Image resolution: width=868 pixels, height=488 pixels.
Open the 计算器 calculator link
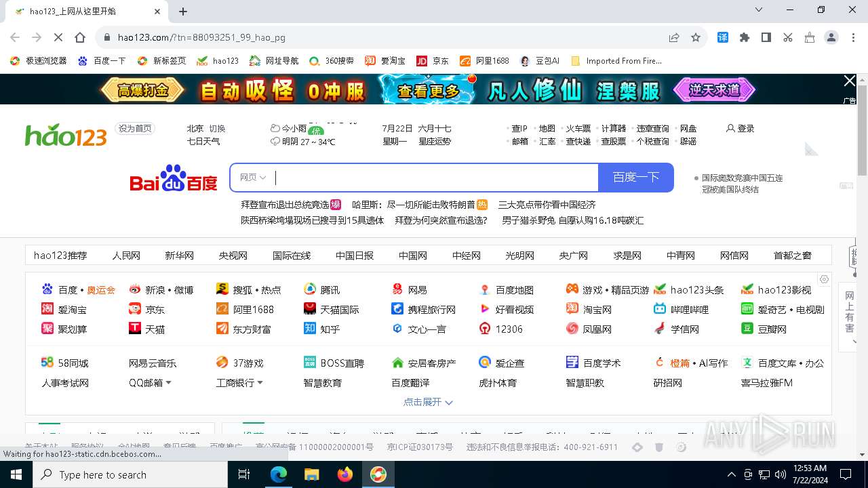point(614,128)
